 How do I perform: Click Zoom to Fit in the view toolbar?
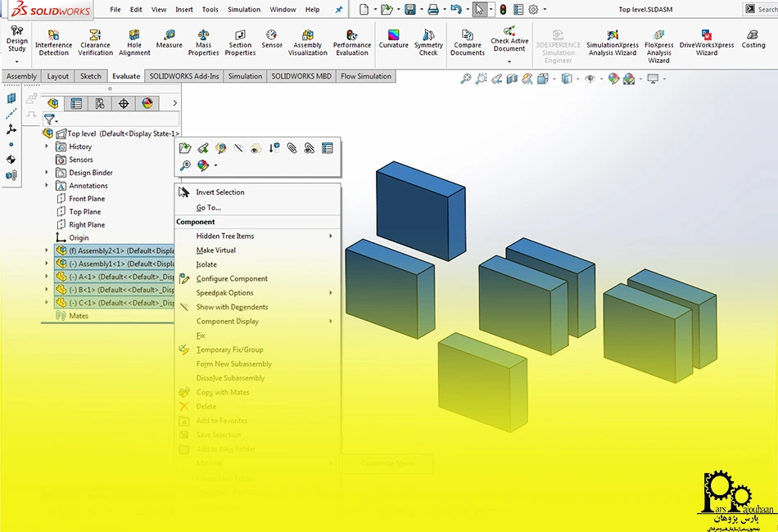[465, 79]
